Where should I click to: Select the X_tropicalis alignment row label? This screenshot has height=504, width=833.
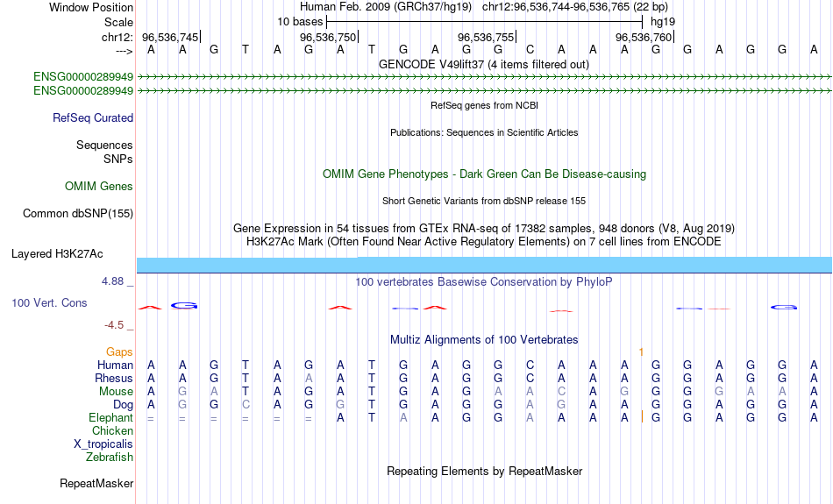click(x=103, y=444)
